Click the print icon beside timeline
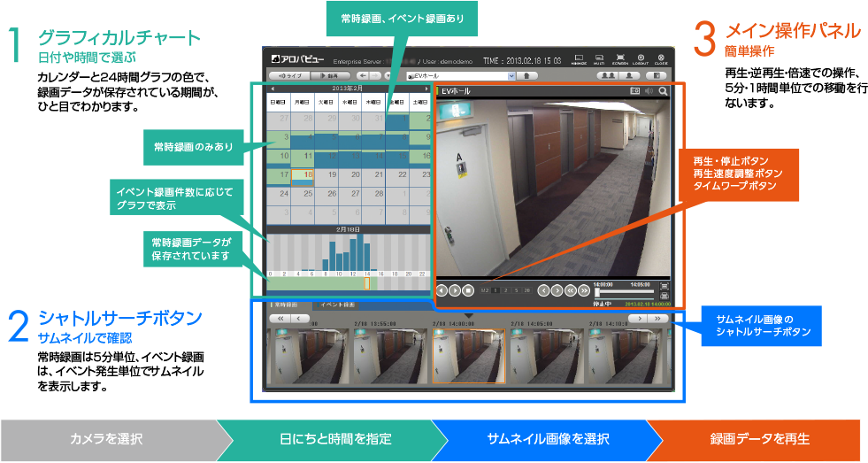This screenshot has height=463, width=868. pos(664,296)
